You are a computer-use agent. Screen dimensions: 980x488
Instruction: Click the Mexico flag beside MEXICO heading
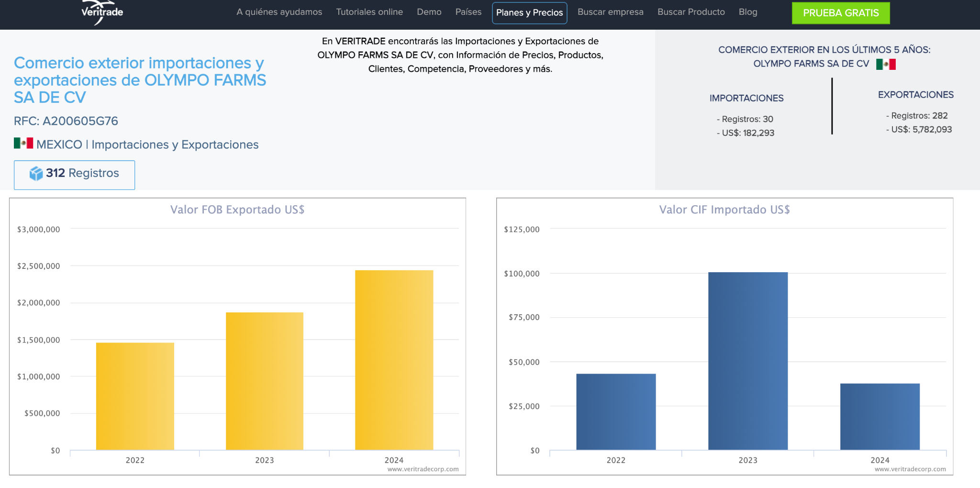tap(23, 143)
